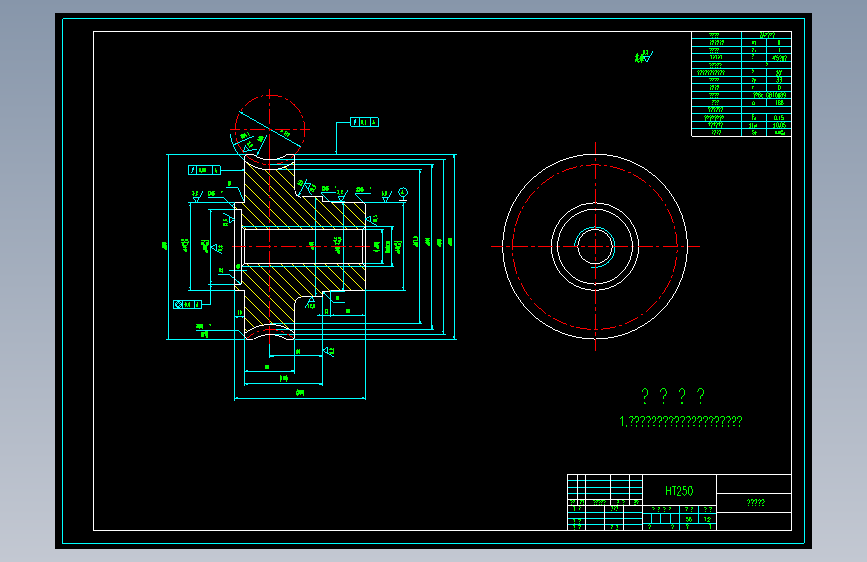Select the HT250 material text in title block
The image size is (867, 562).
point(678,491)
